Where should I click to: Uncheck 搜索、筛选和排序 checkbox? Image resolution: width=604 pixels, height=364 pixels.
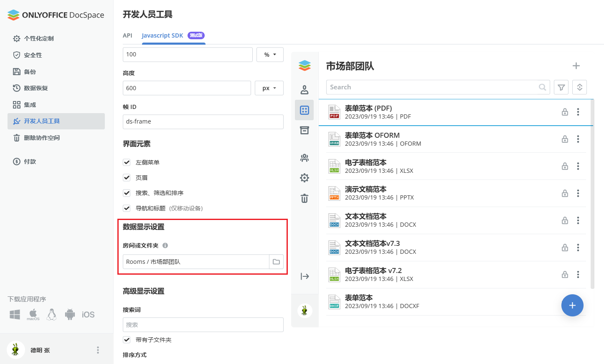(x=127, y=193)
